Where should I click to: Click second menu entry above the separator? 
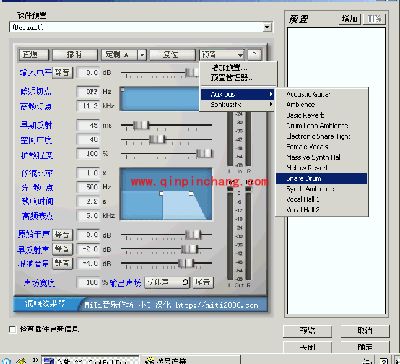tap(237, 78)
